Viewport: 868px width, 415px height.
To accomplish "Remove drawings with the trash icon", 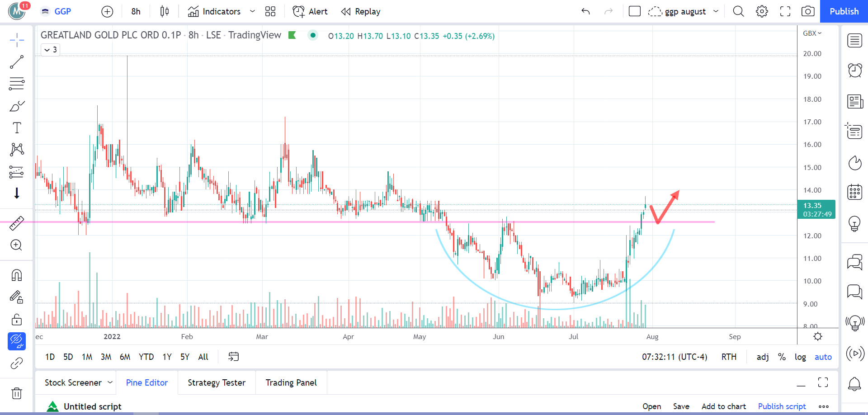I will (17, 393).
